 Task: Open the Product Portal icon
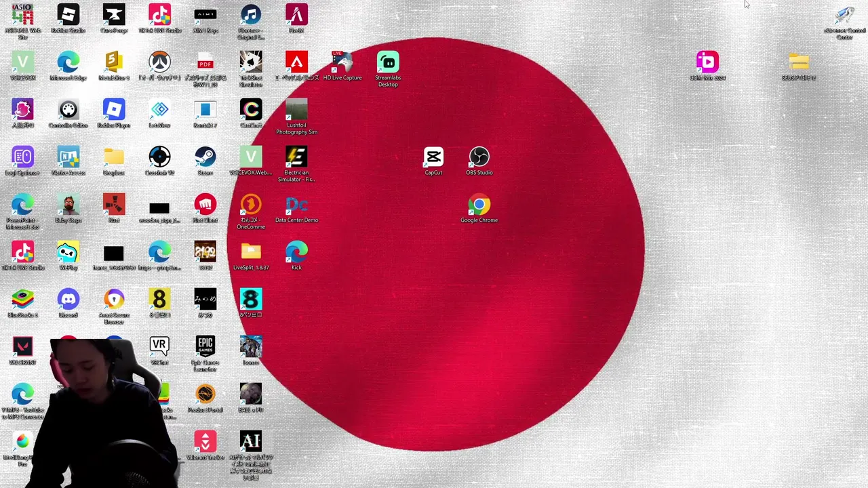pos(205,398)
